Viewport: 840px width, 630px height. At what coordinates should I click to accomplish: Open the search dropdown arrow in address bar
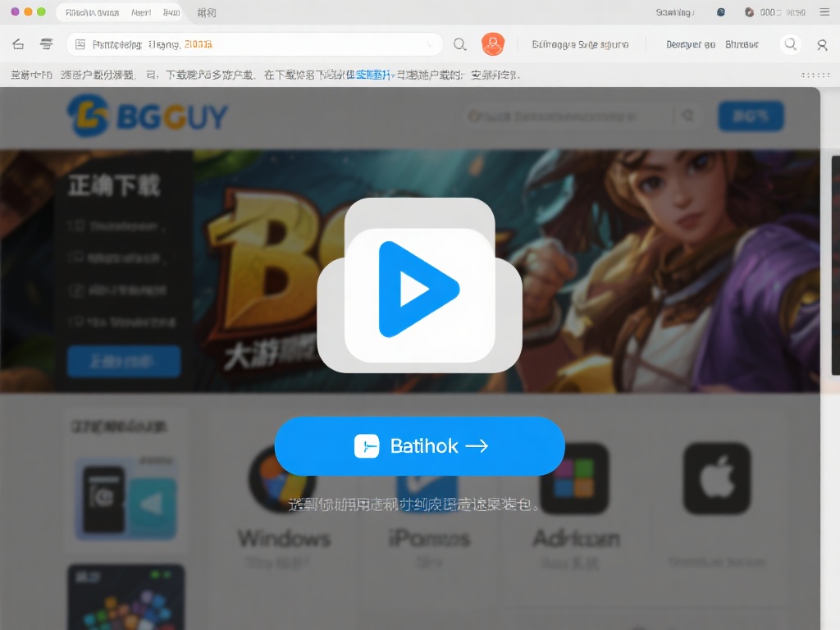tap(432, 44)
